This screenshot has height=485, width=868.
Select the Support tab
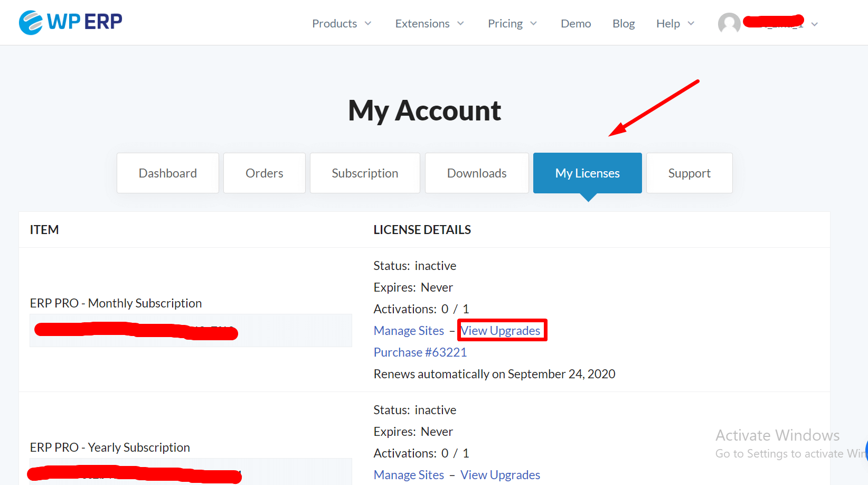pyautogui.click(x=689, y=173)
